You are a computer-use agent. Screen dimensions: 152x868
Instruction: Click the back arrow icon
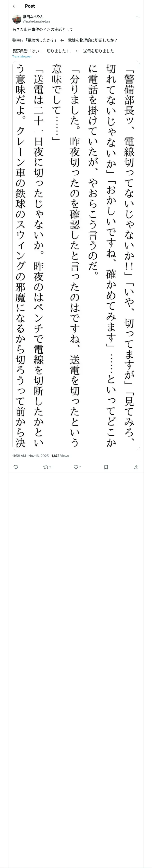[14, 6]
